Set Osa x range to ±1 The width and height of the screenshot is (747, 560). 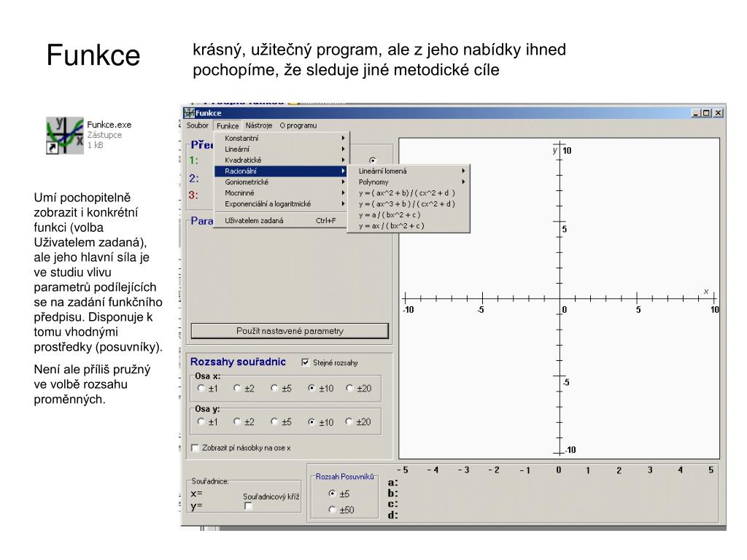point(201,388)
